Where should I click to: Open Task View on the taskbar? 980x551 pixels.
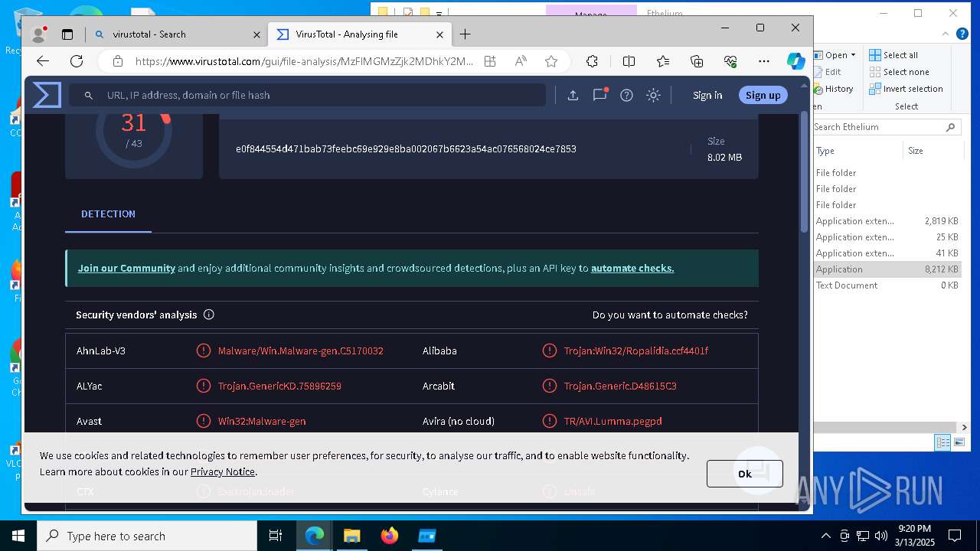[276, 536]
